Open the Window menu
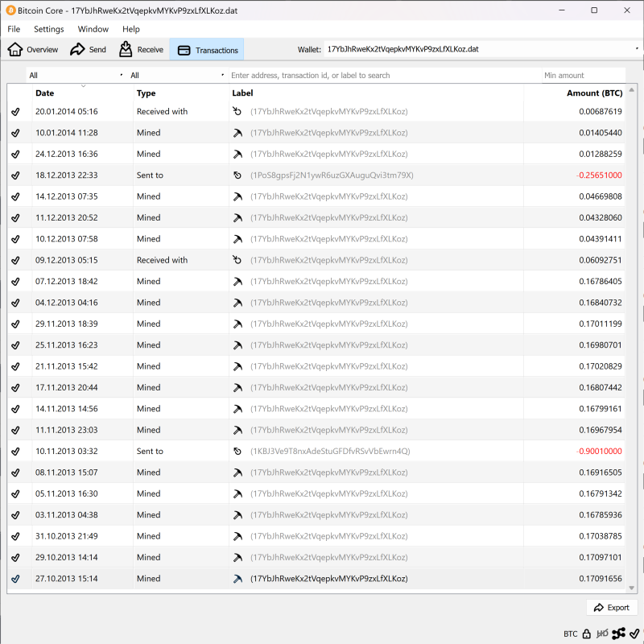The height and width of the screenshot is (644, 644). click(93, 29)
